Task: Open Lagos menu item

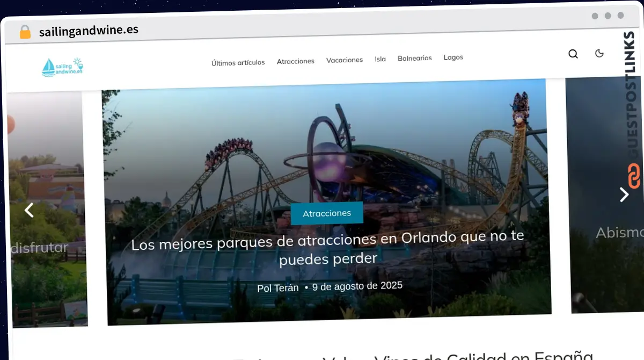Action: [453, 57]
